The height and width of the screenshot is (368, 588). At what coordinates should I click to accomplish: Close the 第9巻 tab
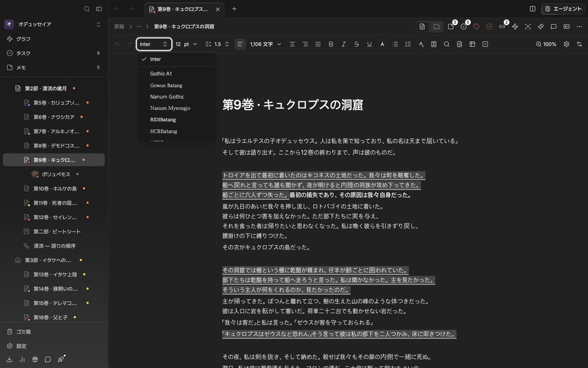(218, 9)
